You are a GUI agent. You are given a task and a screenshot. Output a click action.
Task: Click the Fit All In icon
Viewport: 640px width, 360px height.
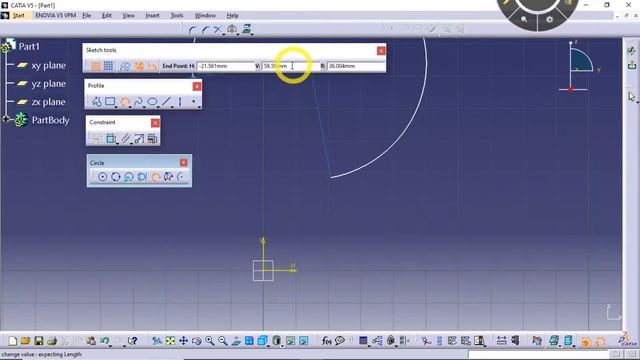170,341
